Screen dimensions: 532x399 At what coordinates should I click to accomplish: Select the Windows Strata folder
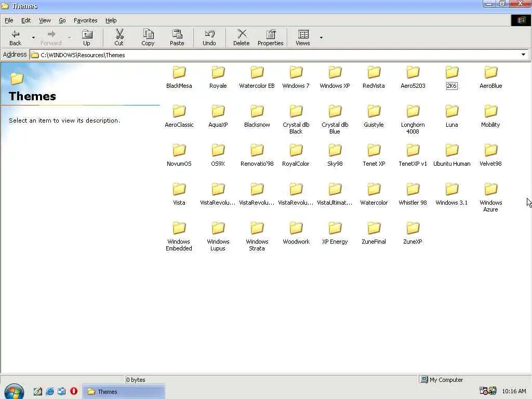point(257,237)
